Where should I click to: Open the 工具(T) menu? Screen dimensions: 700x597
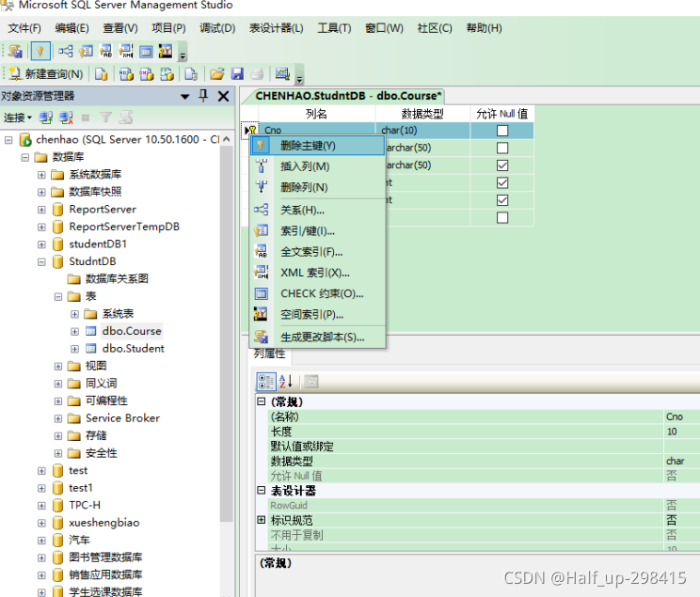click(334, 28)
